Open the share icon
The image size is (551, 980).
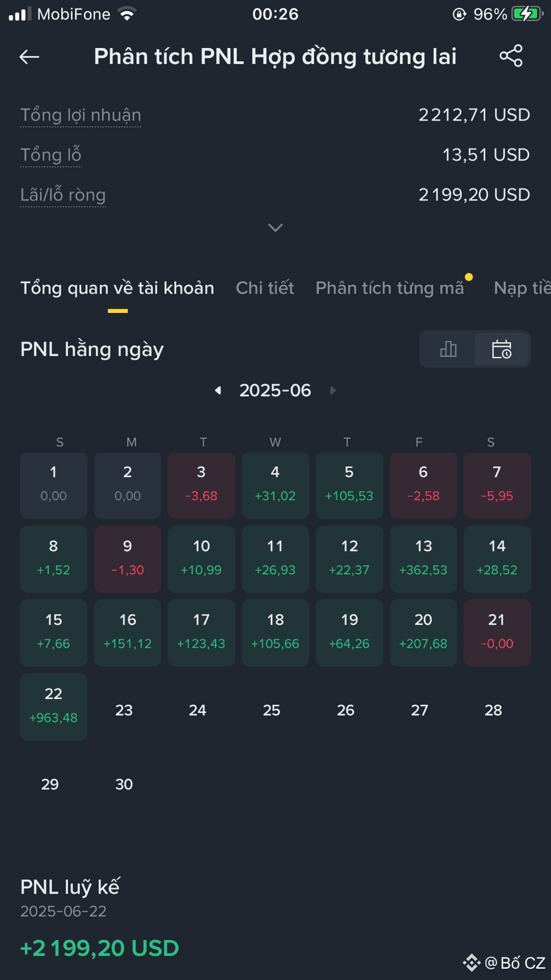pyautogui.click(x=511, y=57)
